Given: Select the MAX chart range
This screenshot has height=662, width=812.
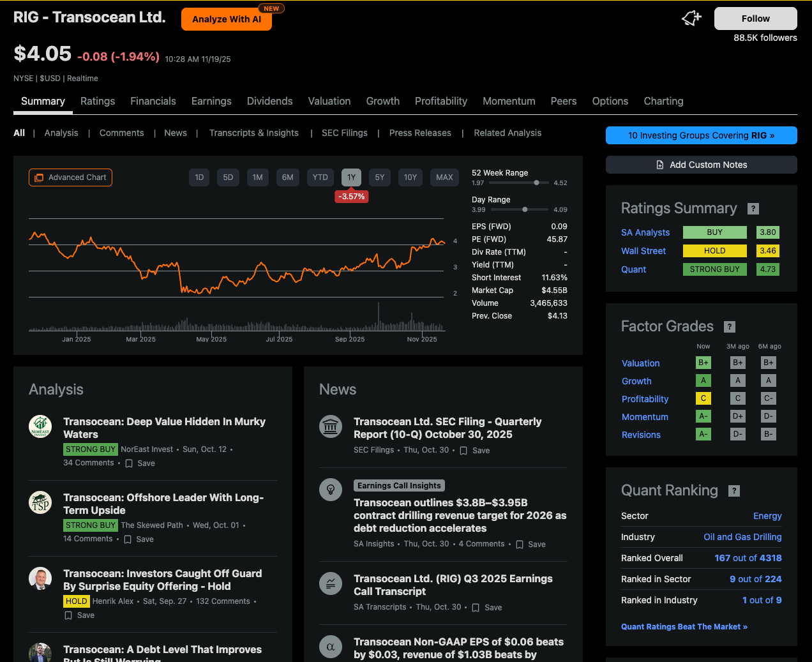Looking at the screenshot, I should pos(445,177).
